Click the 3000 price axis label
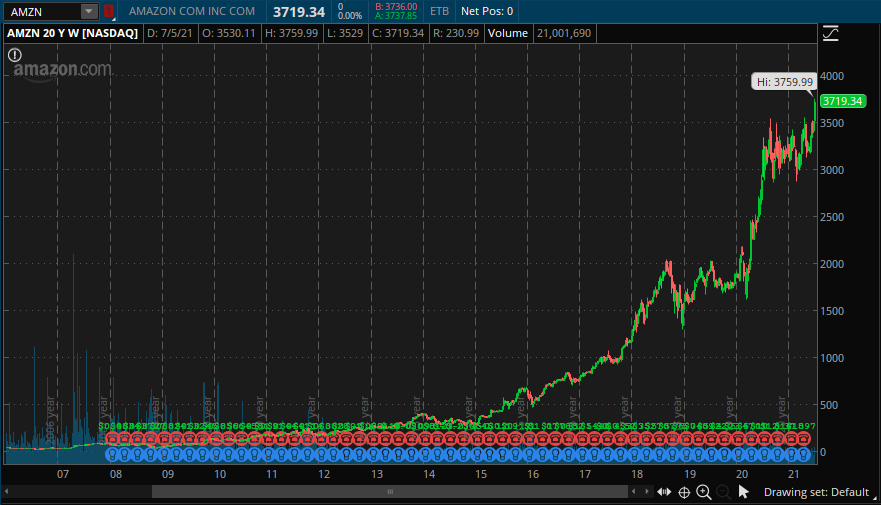The width and height of the screenshot is (881, 505). [832, 170]
